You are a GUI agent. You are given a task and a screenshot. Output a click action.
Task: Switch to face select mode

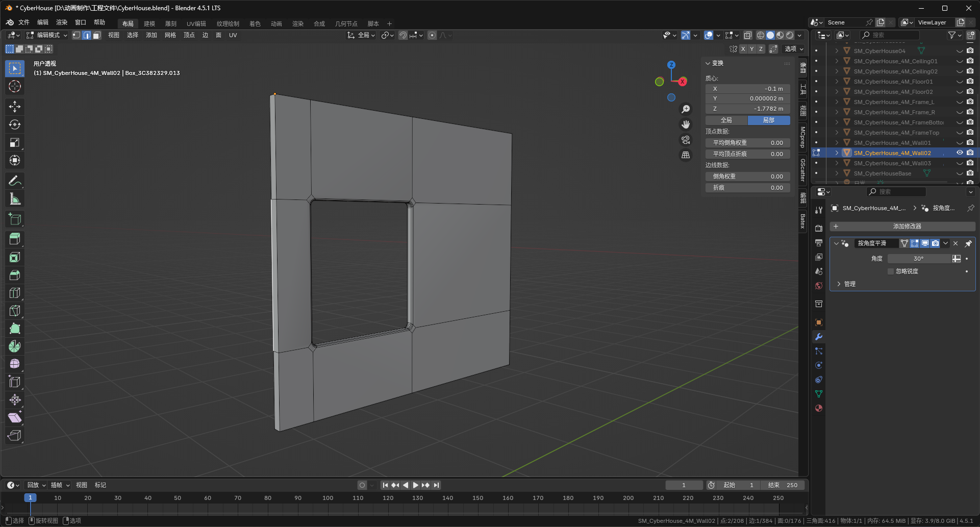click(x=96, y=35)
